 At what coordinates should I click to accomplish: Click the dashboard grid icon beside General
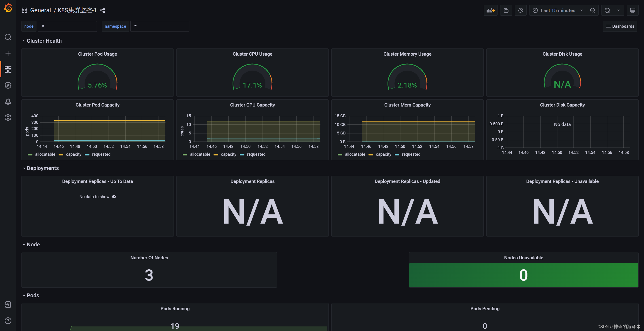tap(24, 10)
